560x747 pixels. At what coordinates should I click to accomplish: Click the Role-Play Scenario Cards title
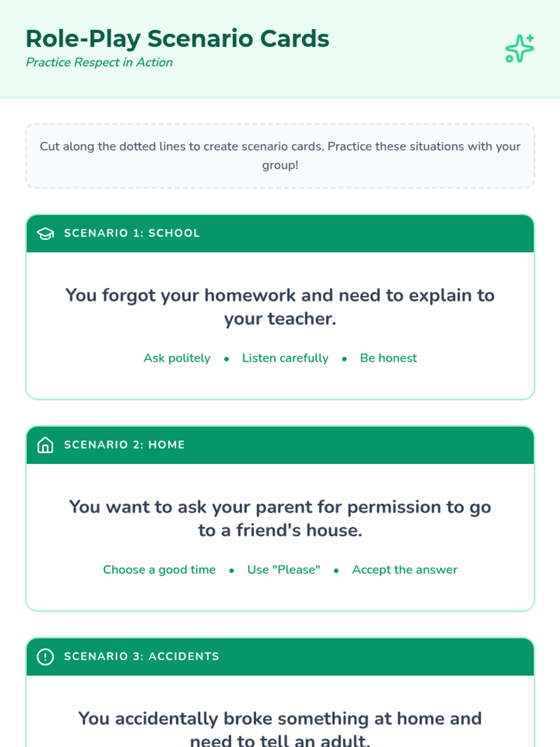tap(177, 38)
